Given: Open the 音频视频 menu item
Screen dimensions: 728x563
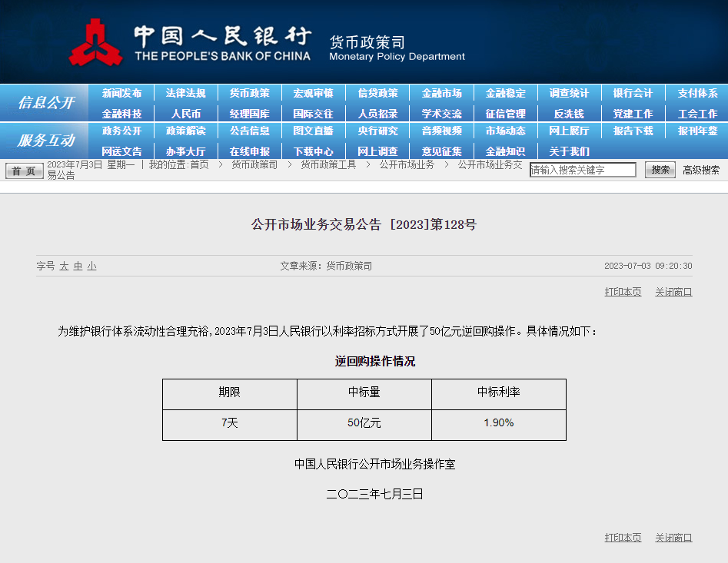Looking at the screenshot, I should [x=441, y=131].
